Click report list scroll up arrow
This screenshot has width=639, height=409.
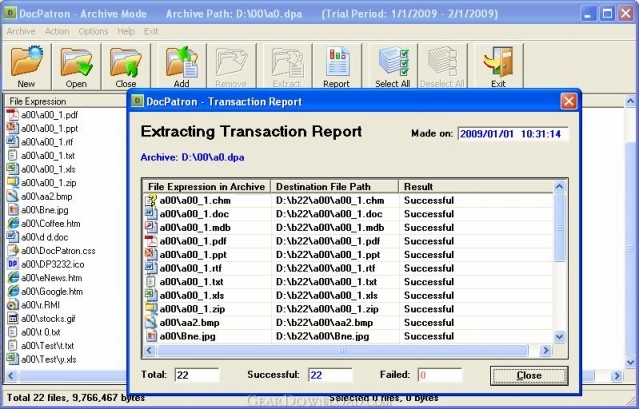[559, 187]
